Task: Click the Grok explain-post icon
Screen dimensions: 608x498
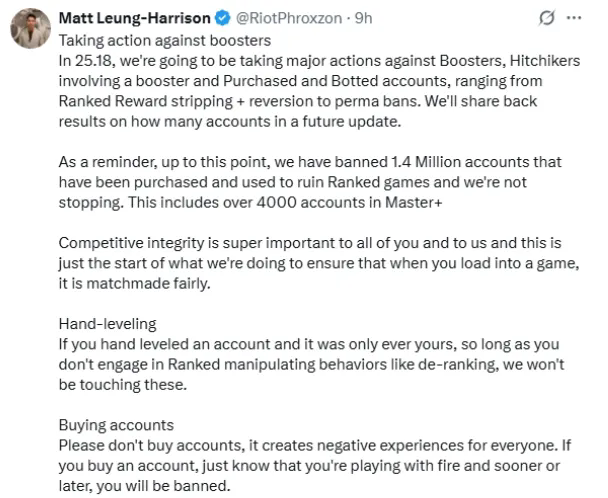Action: [x=548, y=20]
